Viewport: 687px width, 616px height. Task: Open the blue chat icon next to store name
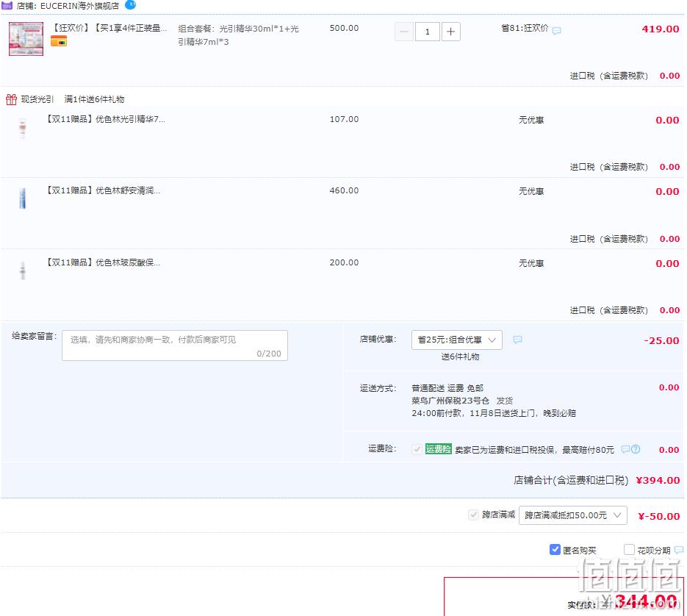(130, 4)
